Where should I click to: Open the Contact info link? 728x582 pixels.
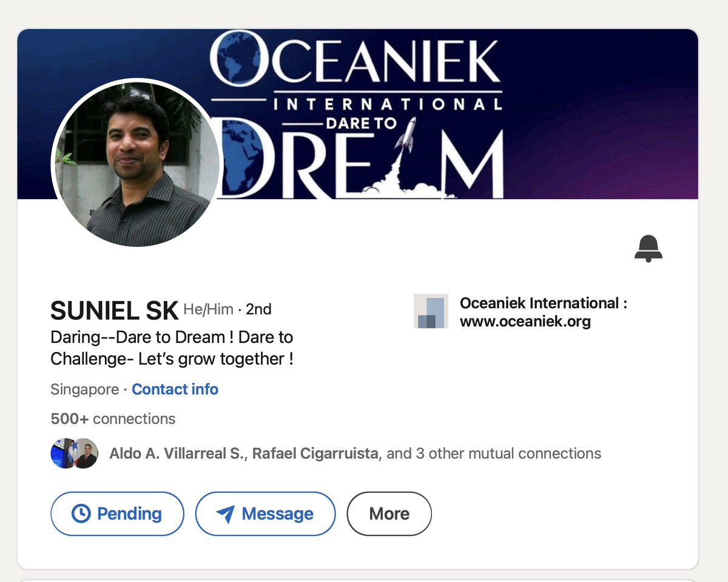175,389
